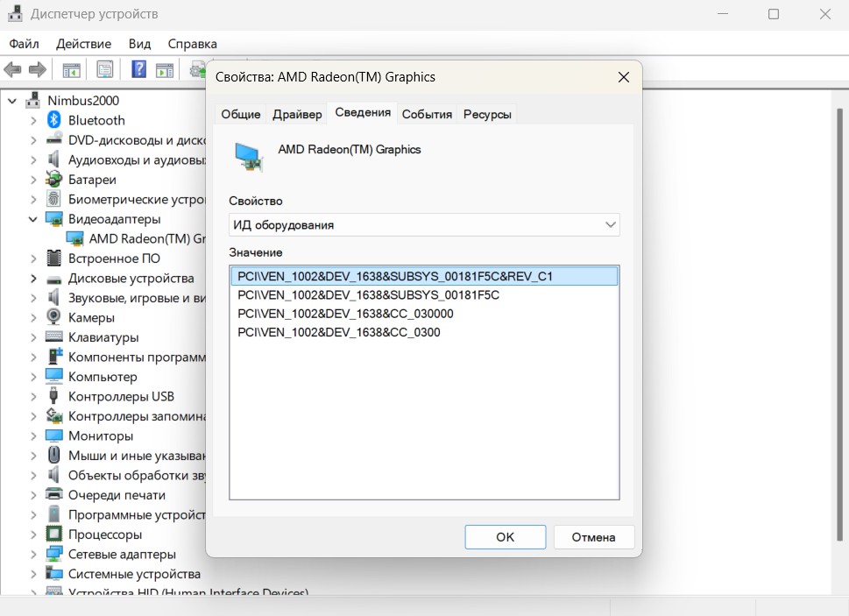Expand the Процессоры category
Image resolution: width=849 pixels, height=616 pixels.
click(33, 535)
